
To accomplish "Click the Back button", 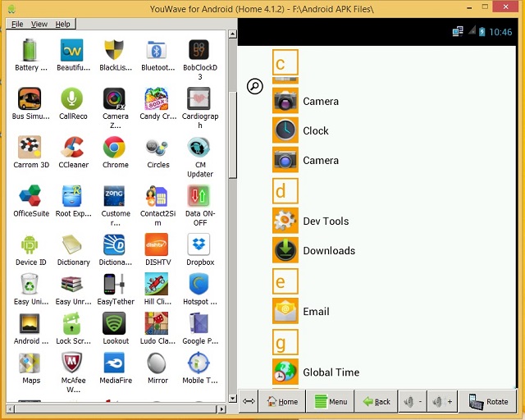I will click(x=377, y=401).
